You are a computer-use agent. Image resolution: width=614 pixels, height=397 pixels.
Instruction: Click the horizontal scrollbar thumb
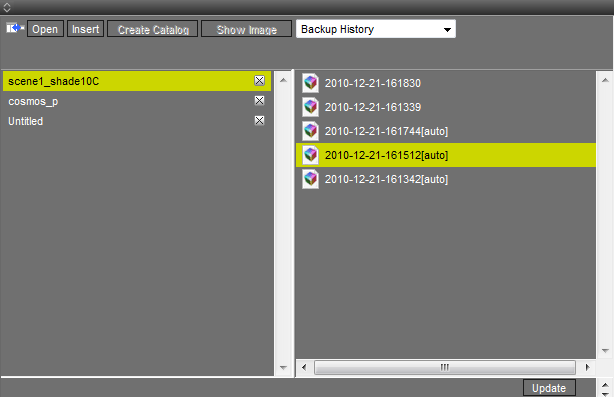point(445,367)
